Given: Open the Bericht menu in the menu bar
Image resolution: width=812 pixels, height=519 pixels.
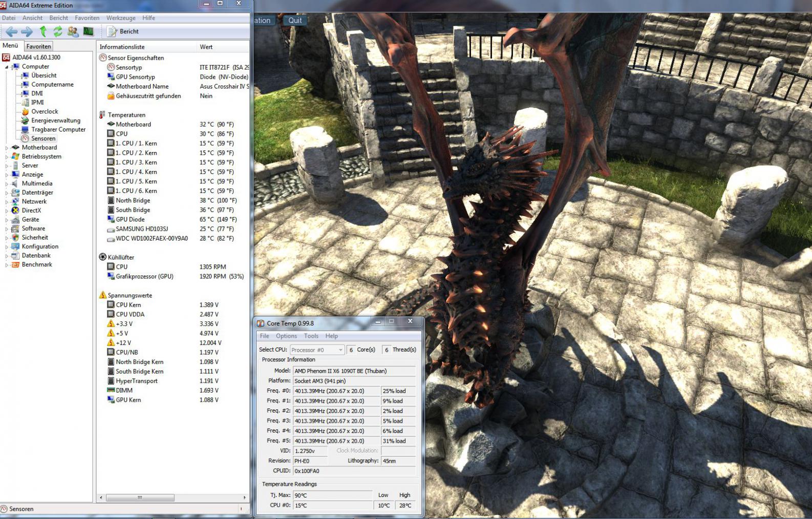Looking at the screenshot, I should pos(58,18).
